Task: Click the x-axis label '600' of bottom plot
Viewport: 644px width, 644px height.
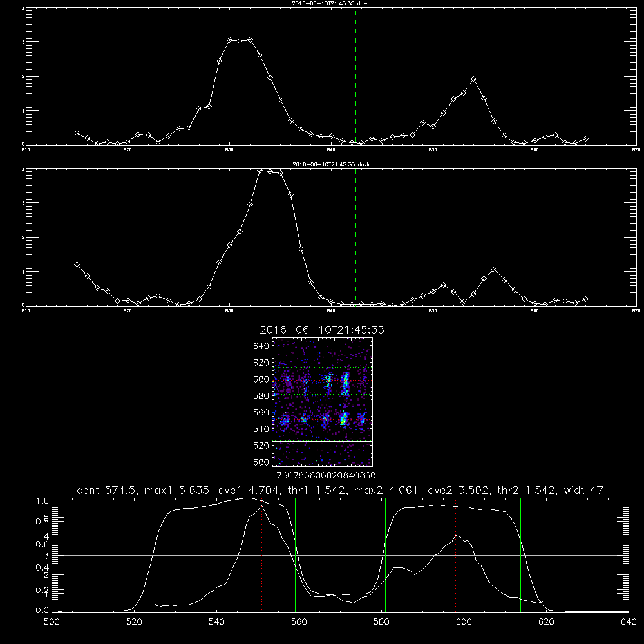Action: point(464,622)
